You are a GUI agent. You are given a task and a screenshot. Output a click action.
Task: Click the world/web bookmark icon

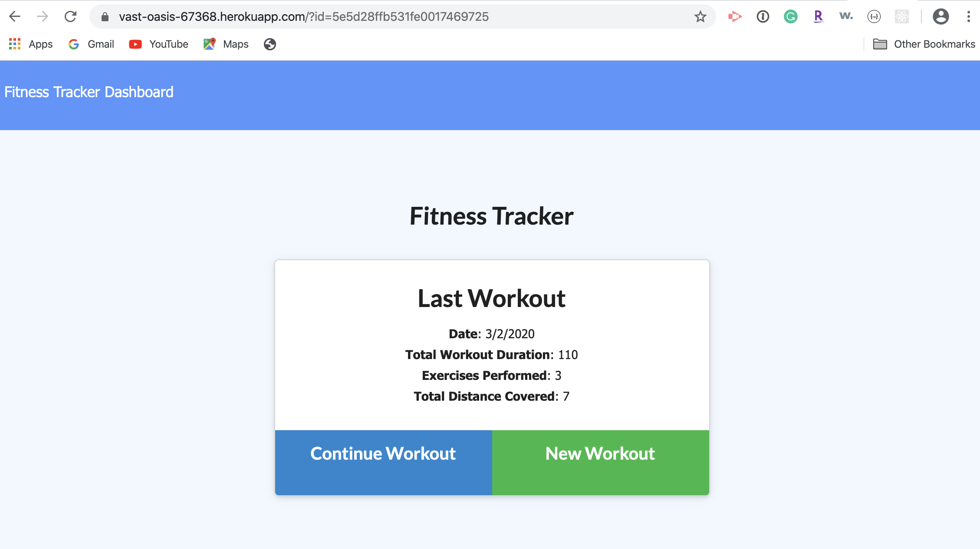[269, 44]
